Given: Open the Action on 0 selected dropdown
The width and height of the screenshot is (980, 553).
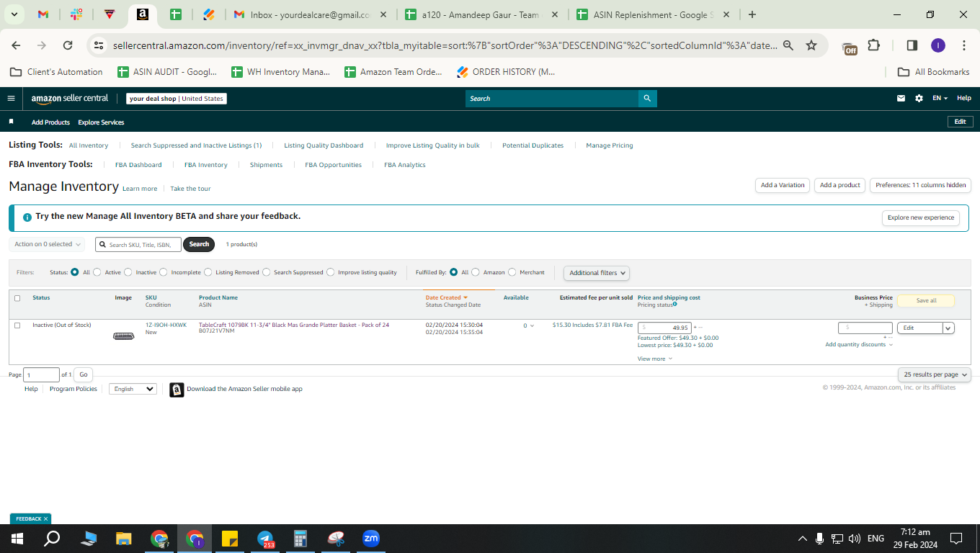Looking at the screenshot, I should click(x=47, y=244).
